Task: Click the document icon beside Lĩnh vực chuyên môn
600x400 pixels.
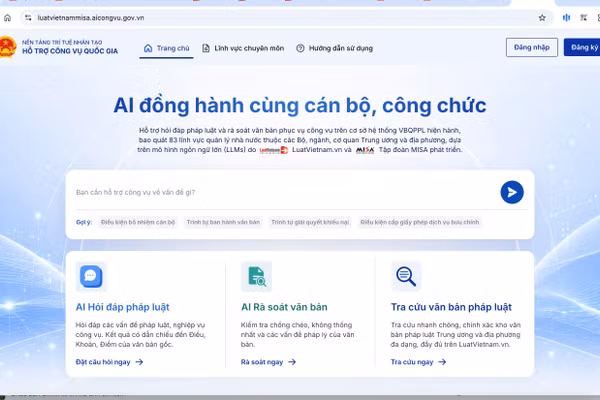Action: point(206,48)
